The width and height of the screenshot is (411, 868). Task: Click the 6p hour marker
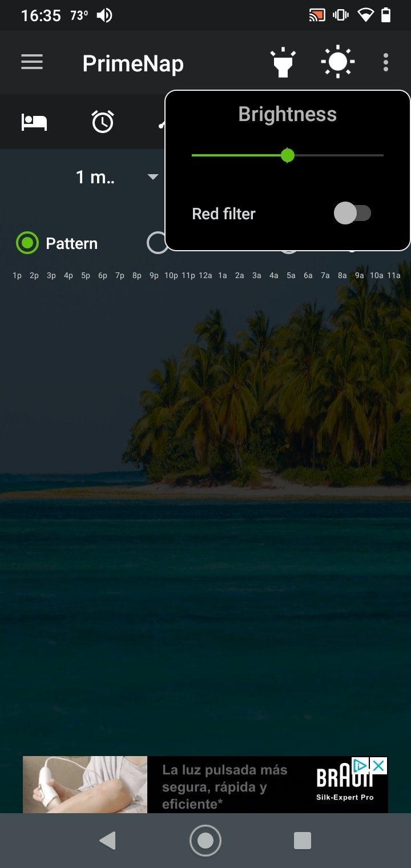tap(103, 276)
